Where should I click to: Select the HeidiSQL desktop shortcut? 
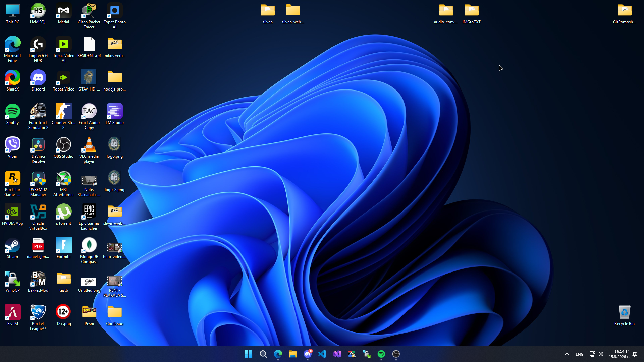[38, 14]
